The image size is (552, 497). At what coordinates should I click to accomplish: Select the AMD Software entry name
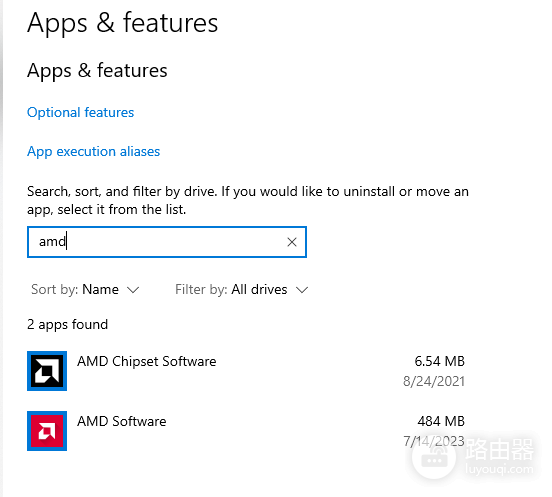(x=121, y=421)
